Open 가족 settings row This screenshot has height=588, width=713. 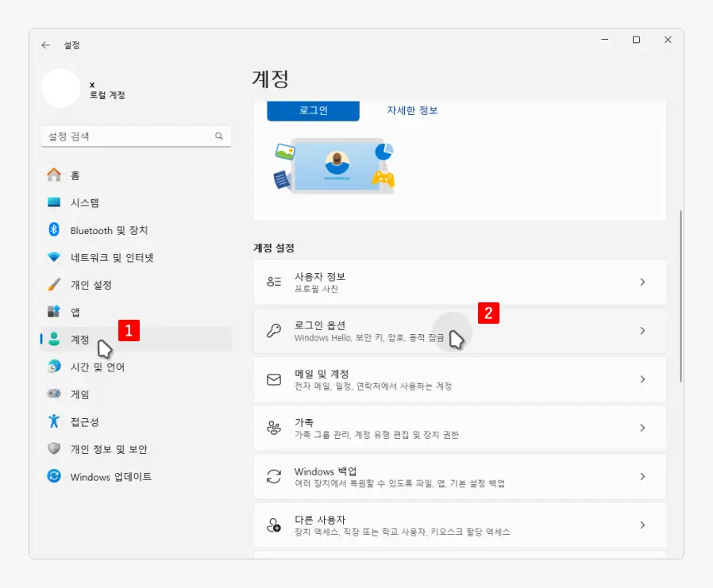click(x=459, y=428)
